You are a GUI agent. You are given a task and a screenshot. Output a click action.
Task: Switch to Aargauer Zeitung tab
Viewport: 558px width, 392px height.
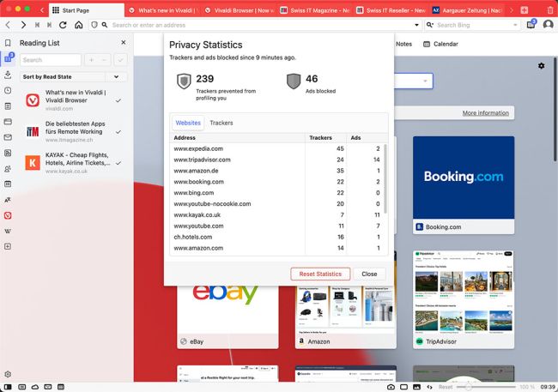click(x=467, y=10)
